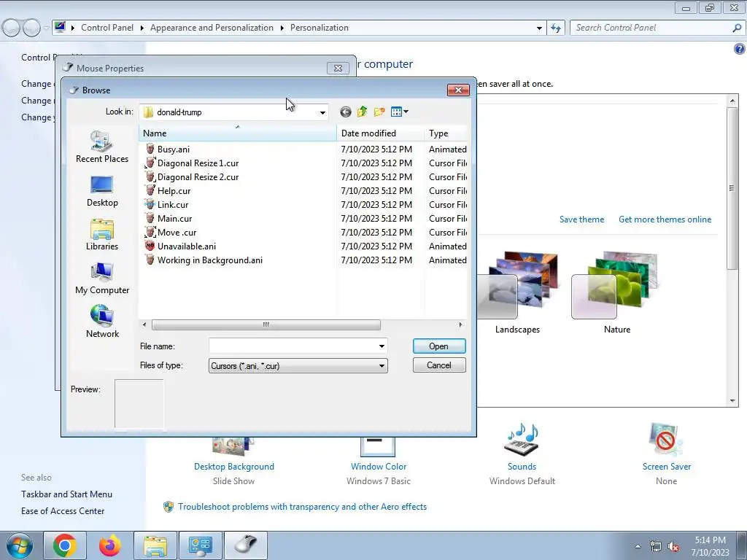
Task: Click the Open button
Action: 438,346
